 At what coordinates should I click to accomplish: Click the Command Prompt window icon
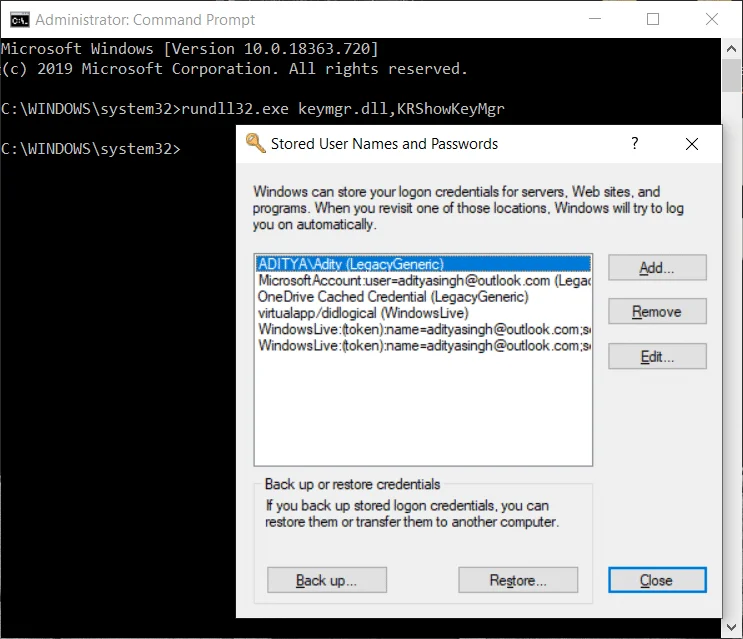pyautogui.click(x=20, y=20)
